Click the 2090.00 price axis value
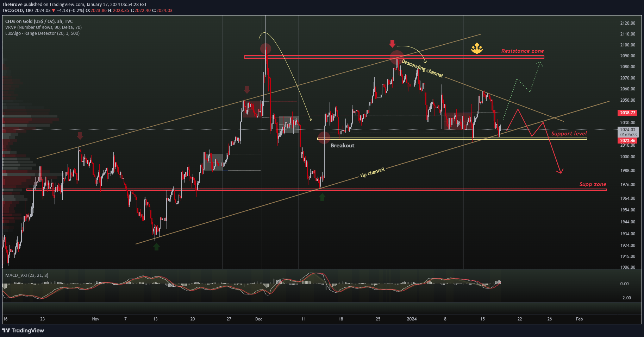This screenshot has width=644, height=337. pos(628,56)
